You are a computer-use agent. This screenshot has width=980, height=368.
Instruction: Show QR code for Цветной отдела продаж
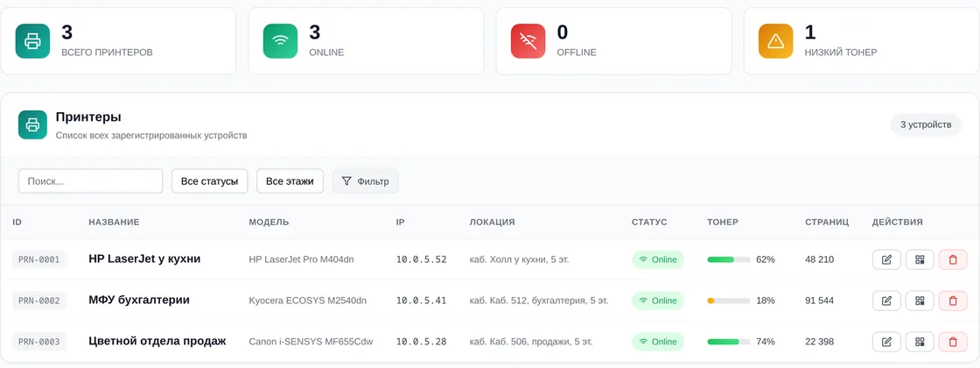point(920,342)
